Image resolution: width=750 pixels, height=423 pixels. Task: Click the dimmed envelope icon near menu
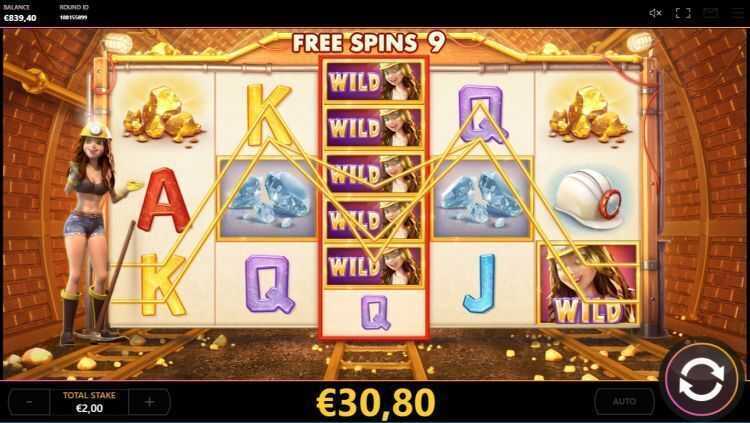710,13
